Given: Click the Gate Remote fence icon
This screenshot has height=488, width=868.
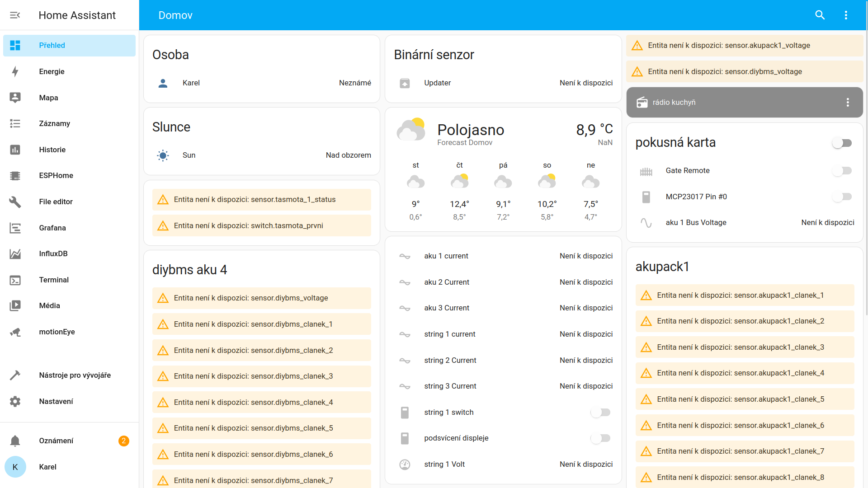Looking at the screenshot, I should (646, 171).
